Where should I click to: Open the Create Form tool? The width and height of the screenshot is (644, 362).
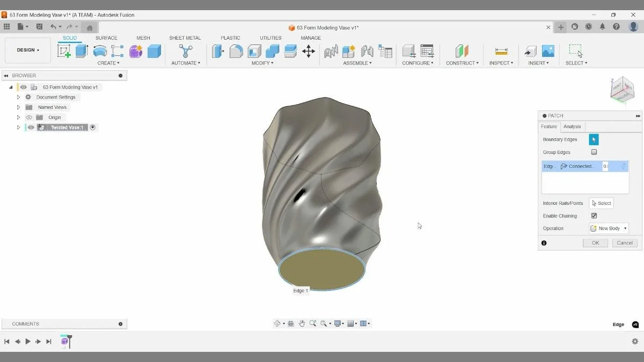pyautogui.click(x=135, y=51)
